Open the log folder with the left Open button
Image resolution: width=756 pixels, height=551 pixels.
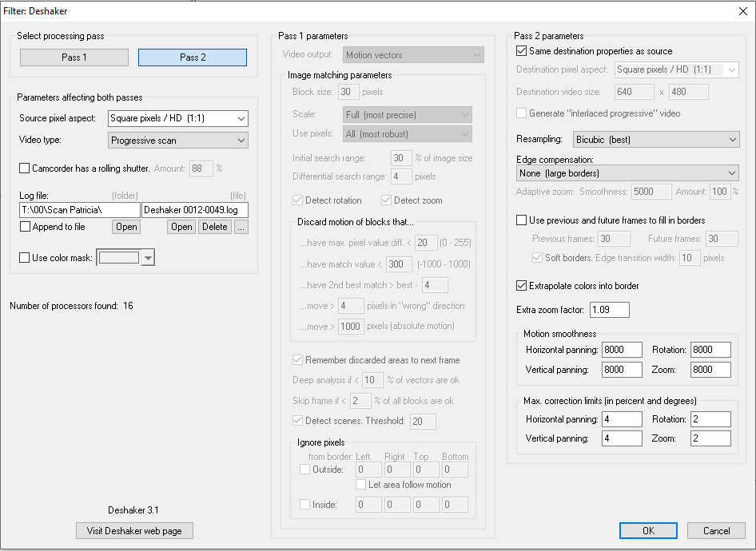[x=126, y=227]
